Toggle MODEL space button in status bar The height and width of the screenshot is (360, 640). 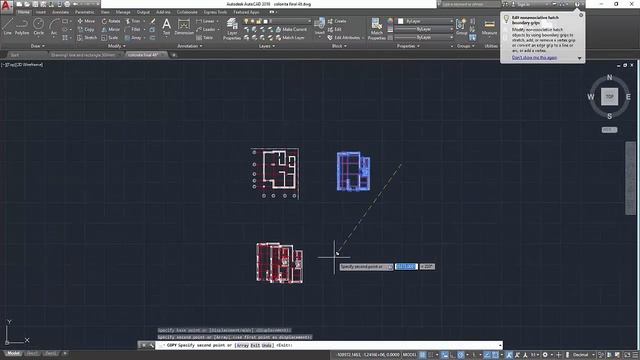tap(409, 355)
